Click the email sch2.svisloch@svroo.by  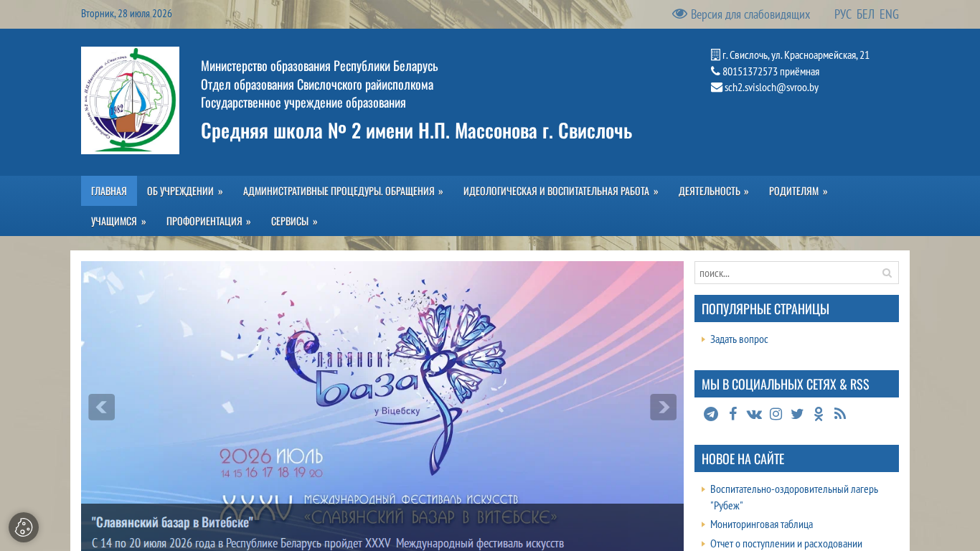pos(771,88)
